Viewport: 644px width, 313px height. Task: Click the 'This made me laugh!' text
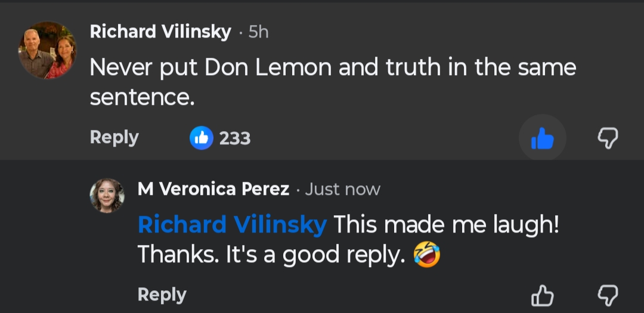446,224
